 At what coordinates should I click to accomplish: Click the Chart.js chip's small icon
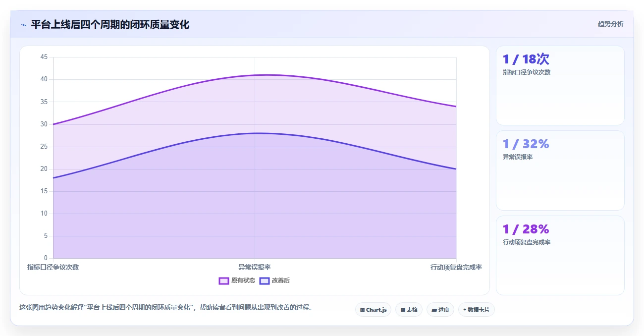click(x=362, y=310)
